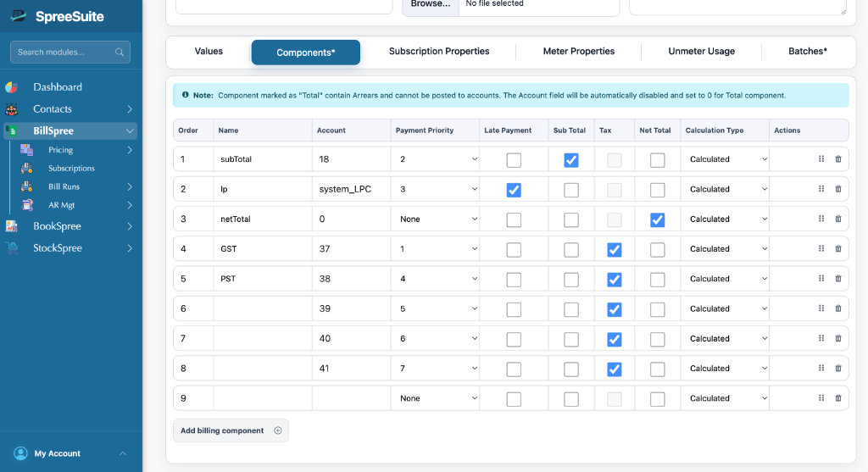This screenshot has width=868, height=472.
Task: Delete the GST component row
Action: 838,248
